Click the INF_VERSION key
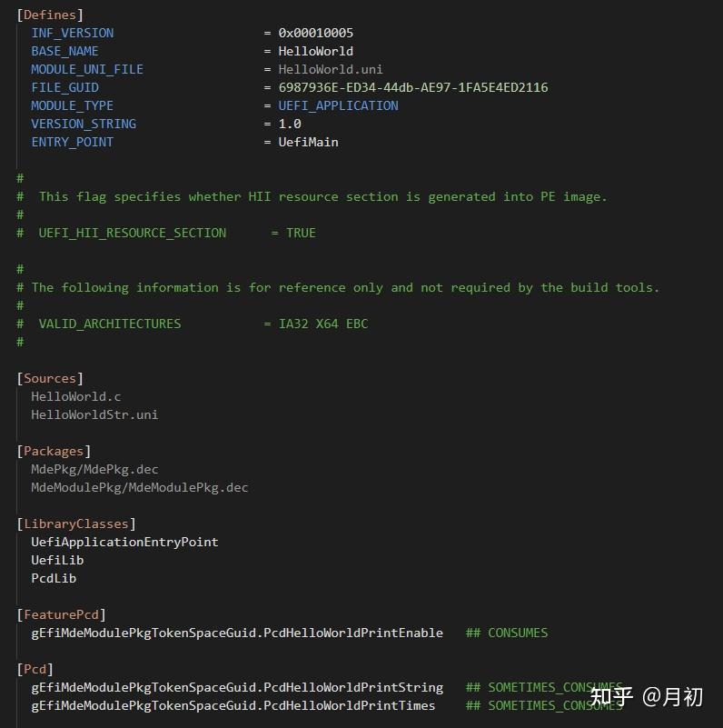723x728 pixels. (x=73, y=33)
